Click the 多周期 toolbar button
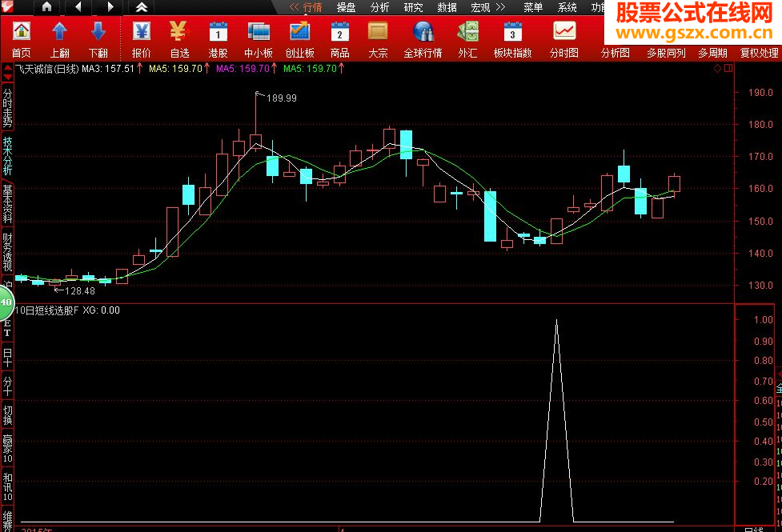Screen dimensions: 782x532 click(x=712, y=53)
